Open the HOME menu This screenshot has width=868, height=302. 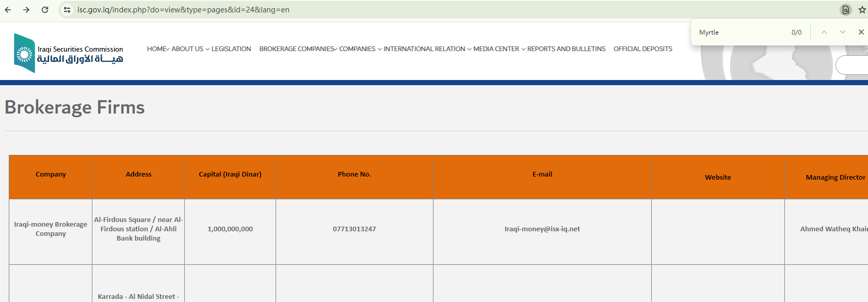[158, 49]
